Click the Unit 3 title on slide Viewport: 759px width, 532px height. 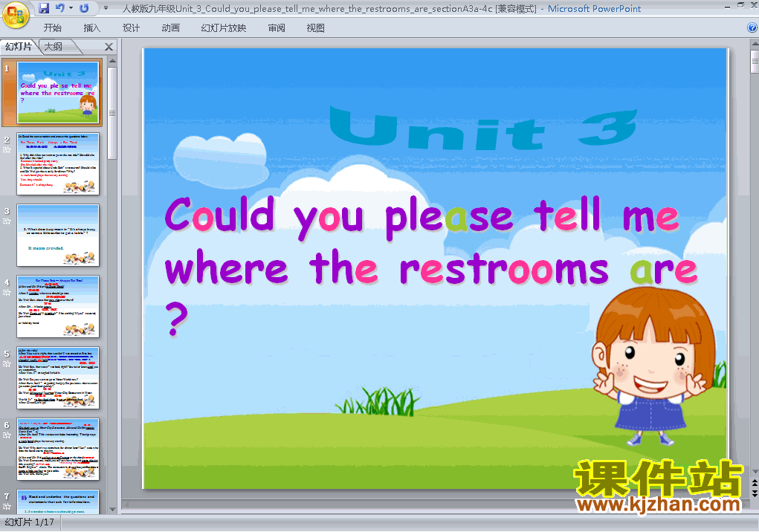coord(483,128)
